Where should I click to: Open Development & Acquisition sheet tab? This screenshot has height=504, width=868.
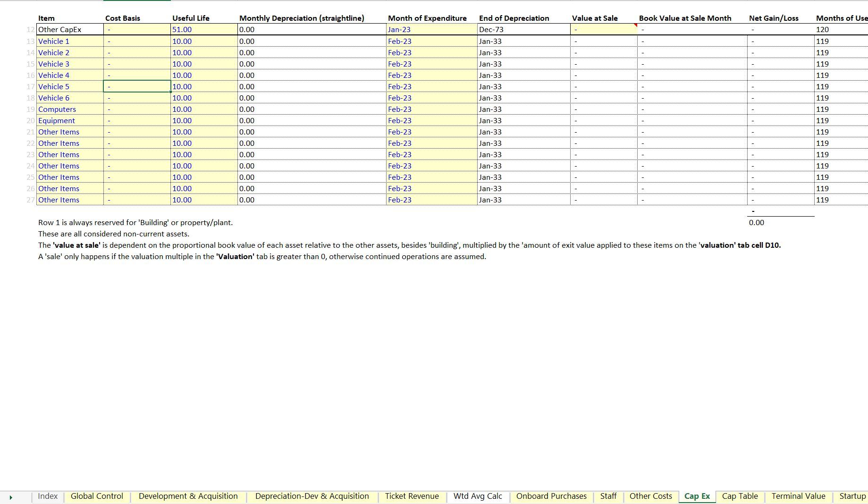pos(188,496)
